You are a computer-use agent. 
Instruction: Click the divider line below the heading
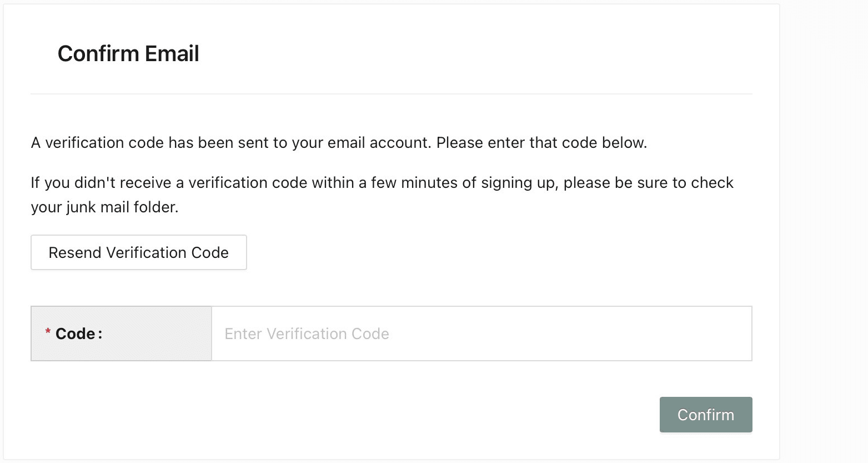(391, 94)
